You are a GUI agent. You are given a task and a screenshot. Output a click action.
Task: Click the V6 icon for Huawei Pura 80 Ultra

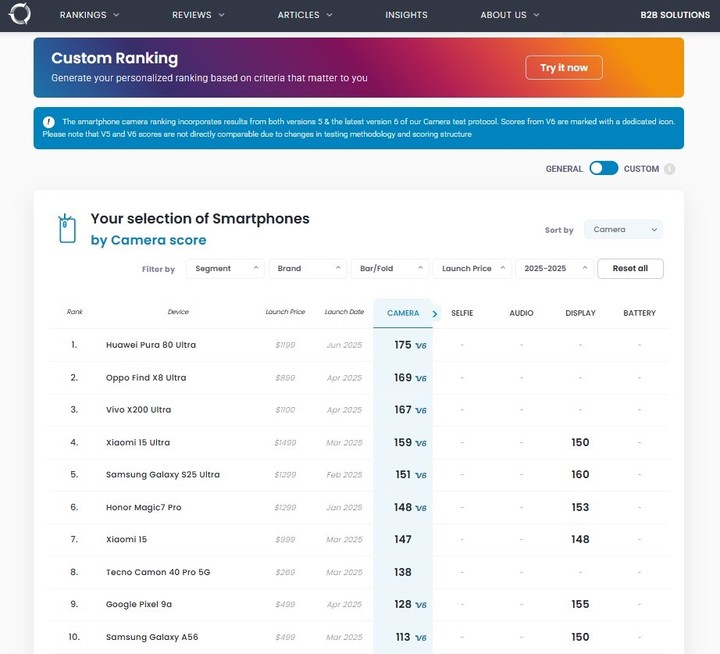pos(421,345)
